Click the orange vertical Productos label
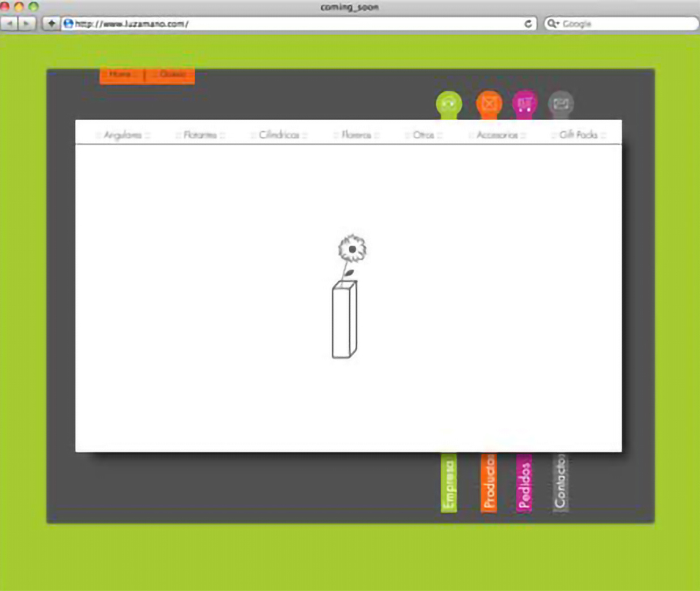700x591 pixels. (x=489, y=483)
